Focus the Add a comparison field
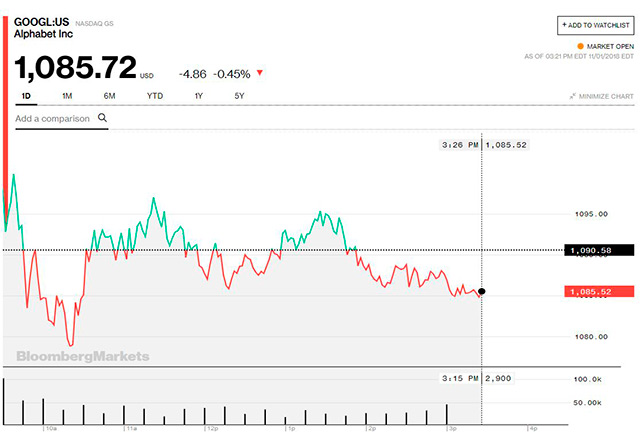 [62, 119]
